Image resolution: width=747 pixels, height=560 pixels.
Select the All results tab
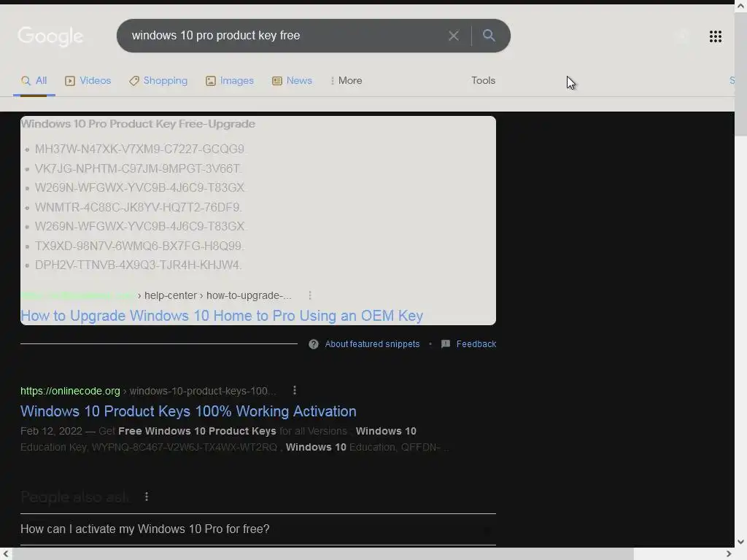pos(34,80)
